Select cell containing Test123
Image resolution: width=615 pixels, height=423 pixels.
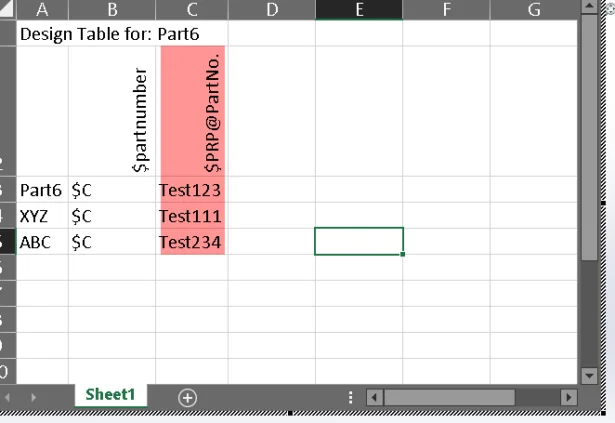(x=192, y=190)
